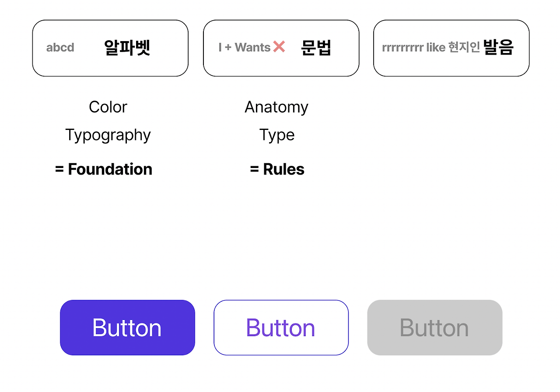
Task: Select the Anatomy label
Action: coord(276,107)
